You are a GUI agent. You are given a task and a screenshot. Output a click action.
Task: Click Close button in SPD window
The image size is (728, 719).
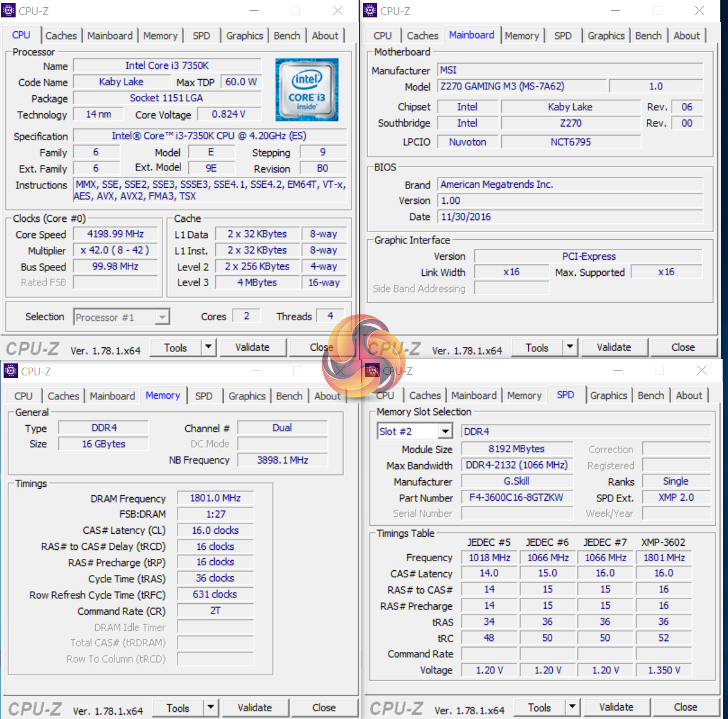coord(685,707)
